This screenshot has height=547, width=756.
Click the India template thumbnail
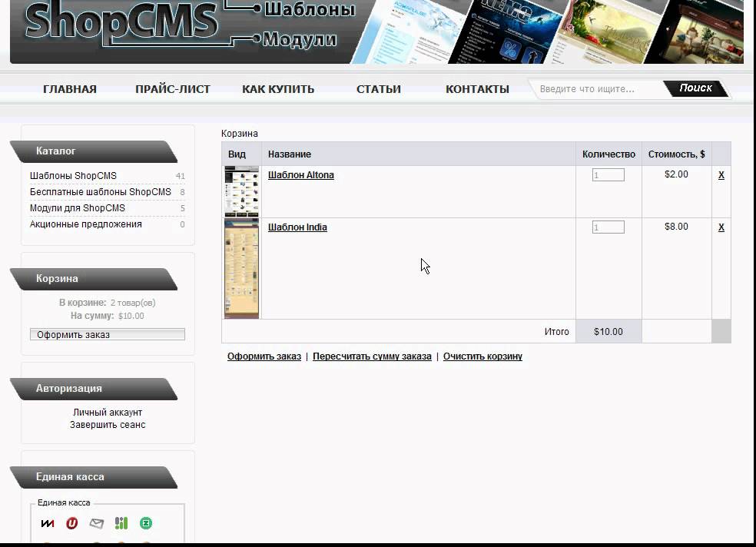[x=241, y=268]
